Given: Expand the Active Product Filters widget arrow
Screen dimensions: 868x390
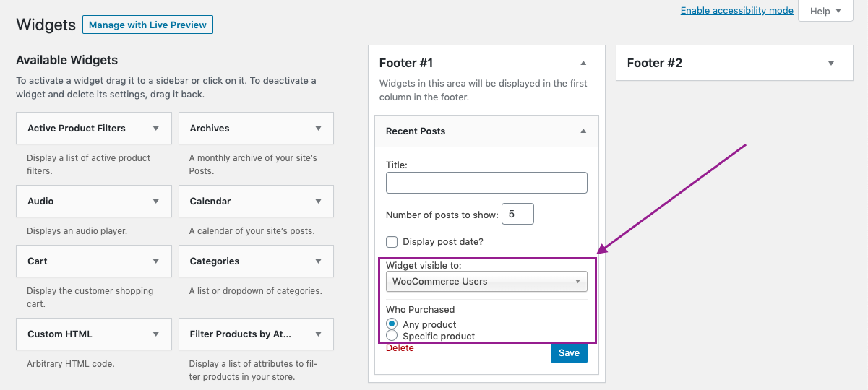Looking at the screenshot, I should tap(155, 129).
